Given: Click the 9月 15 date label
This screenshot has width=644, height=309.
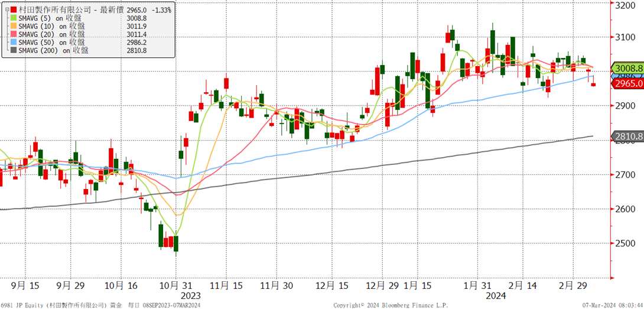Looking at the screenshot, I should [25, 286].
